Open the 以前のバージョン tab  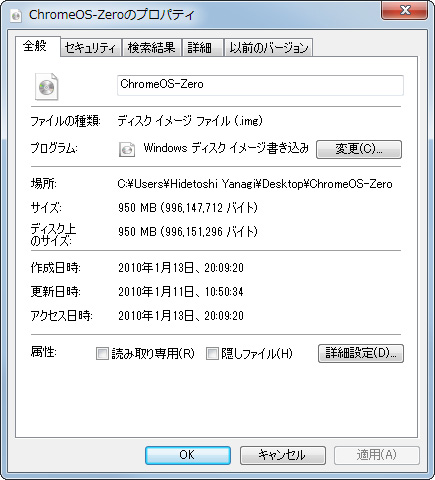pyautogui.click(x=268, y=48)
